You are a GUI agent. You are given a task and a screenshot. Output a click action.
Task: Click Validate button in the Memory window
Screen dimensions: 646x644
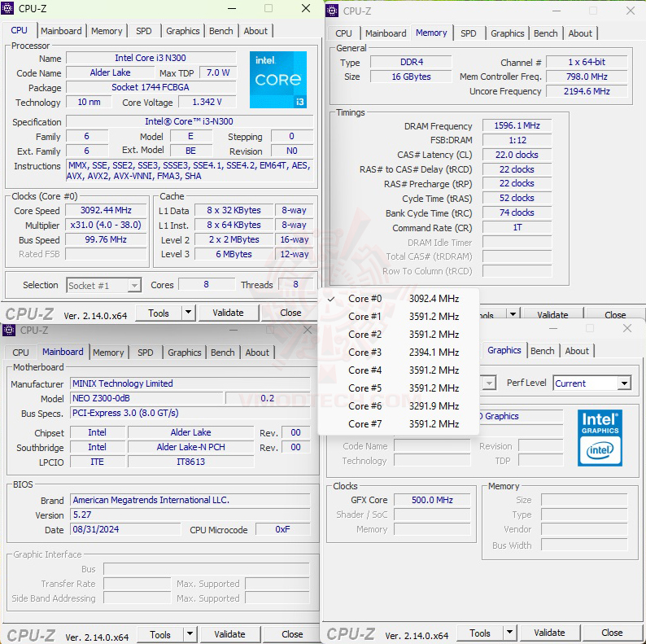(552, 314)
